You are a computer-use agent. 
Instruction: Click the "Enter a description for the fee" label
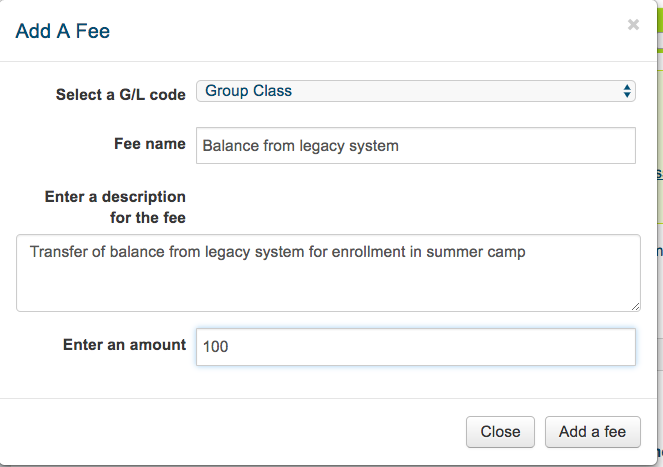[x=115, y=206]
